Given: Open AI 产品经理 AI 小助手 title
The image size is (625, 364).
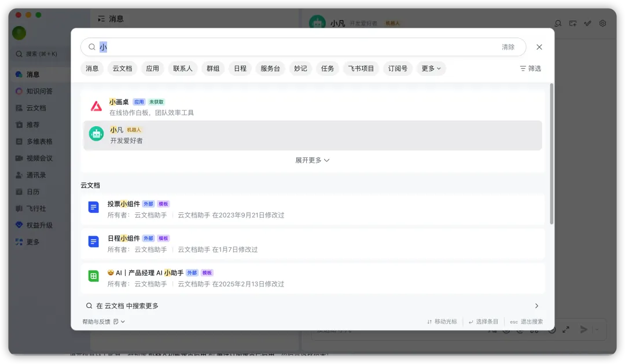Looking at the screenshot, I should (145, 273).
